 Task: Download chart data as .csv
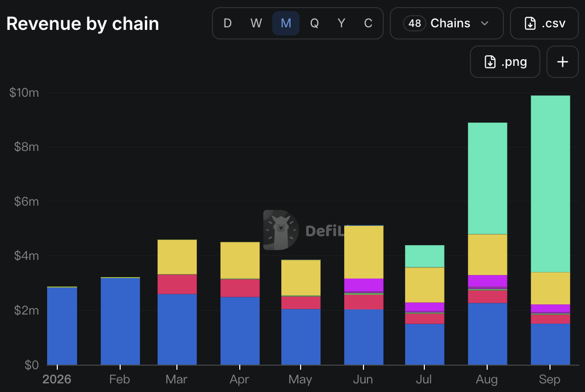click(544, 23)
